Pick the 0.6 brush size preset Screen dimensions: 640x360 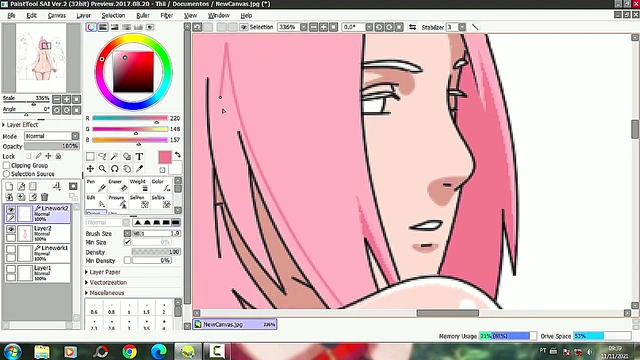(x=94, y=309)
